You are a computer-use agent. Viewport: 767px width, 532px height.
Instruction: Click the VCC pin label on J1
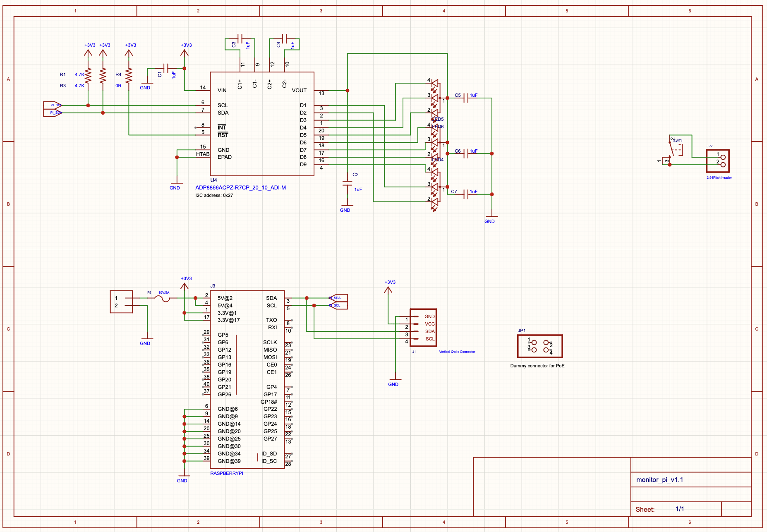click(430, 324)
